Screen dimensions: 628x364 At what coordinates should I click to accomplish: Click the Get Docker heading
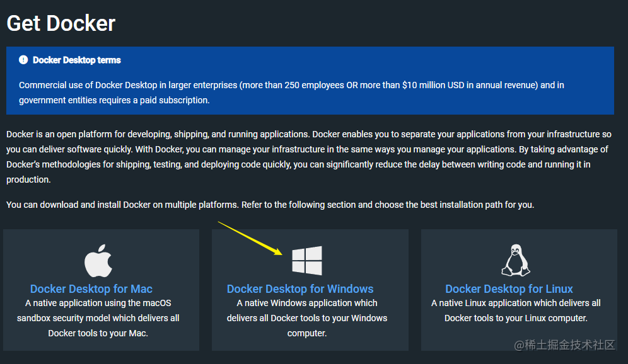(61, 23)
